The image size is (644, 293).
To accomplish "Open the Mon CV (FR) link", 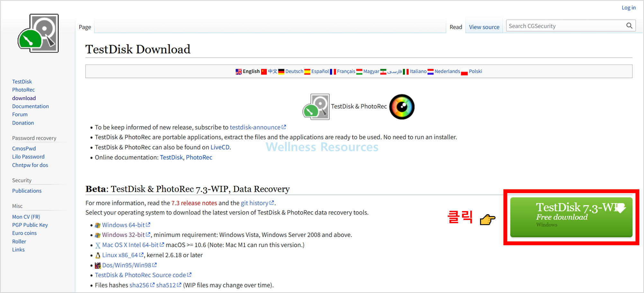I will point(26,217).
